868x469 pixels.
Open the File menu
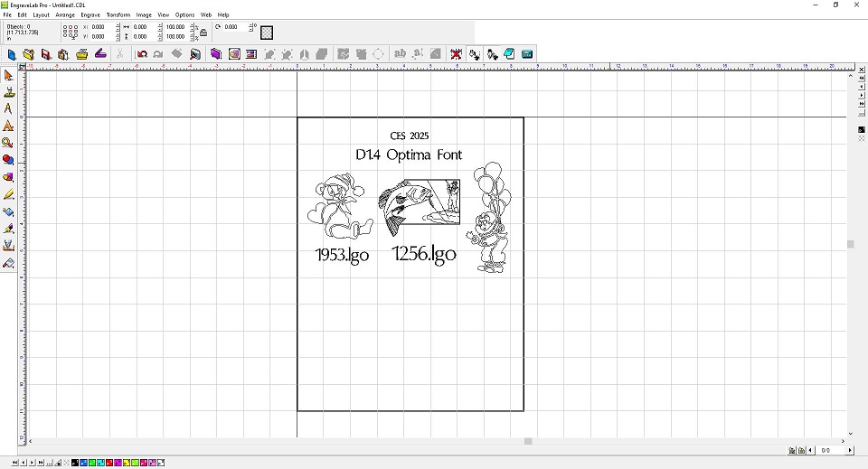[x=7, y=15]
